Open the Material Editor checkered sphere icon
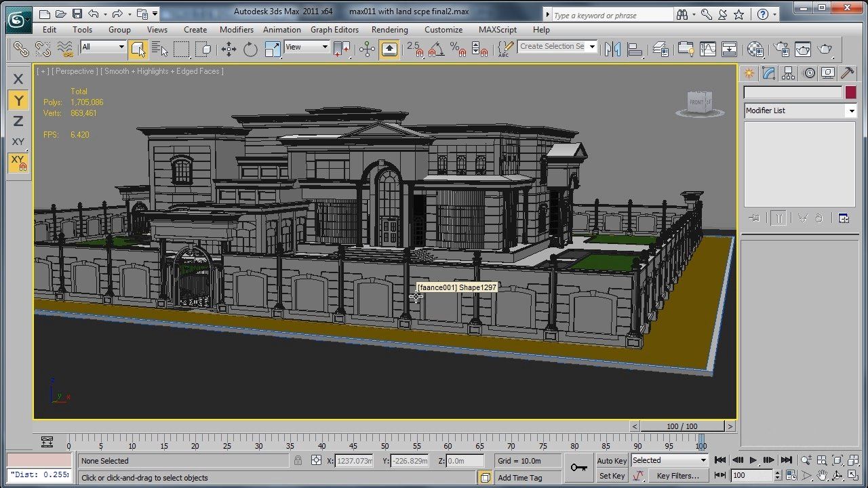Image resolution: width=868 pixels, height=488 pixels. 755,49
